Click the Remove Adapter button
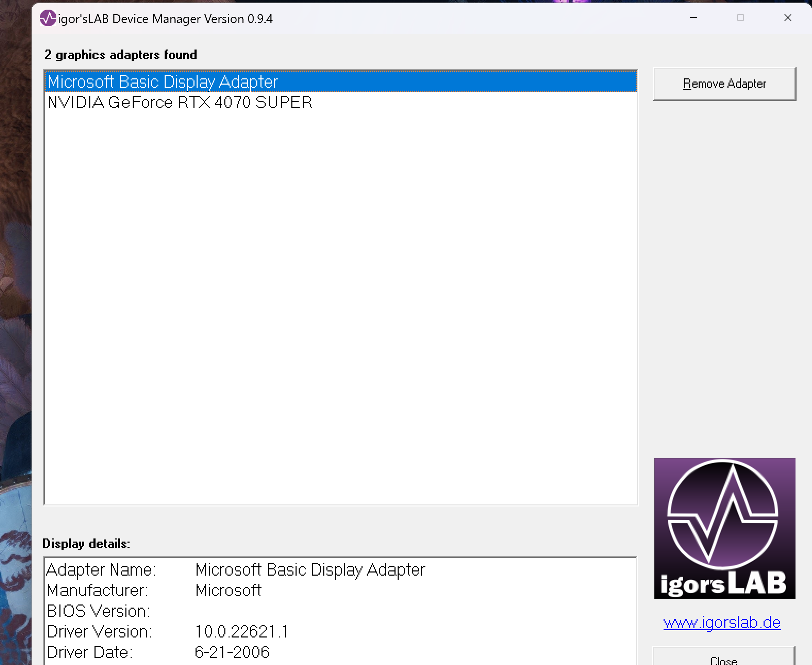 [x=724, y=84]
